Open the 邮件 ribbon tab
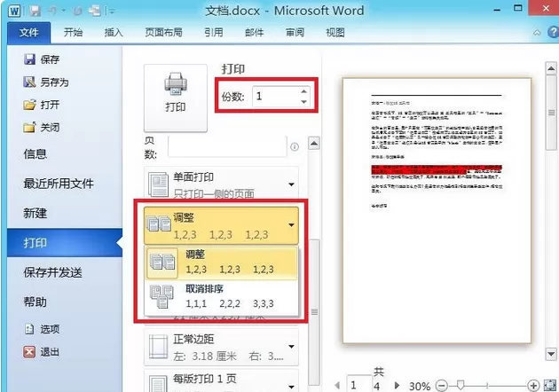This screenshot has width=559, height=392. (254, 33)
